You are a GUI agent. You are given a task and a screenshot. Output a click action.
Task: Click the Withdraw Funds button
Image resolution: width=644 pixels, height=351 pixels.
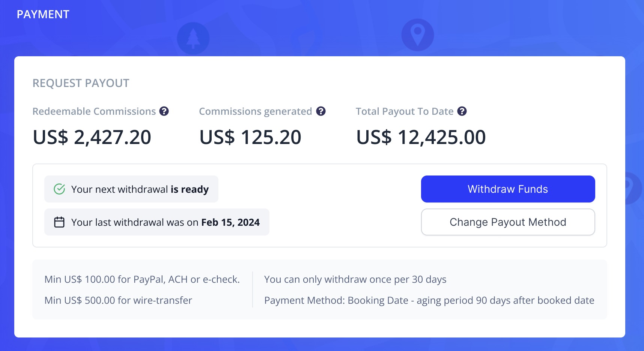tap(508, 189)
